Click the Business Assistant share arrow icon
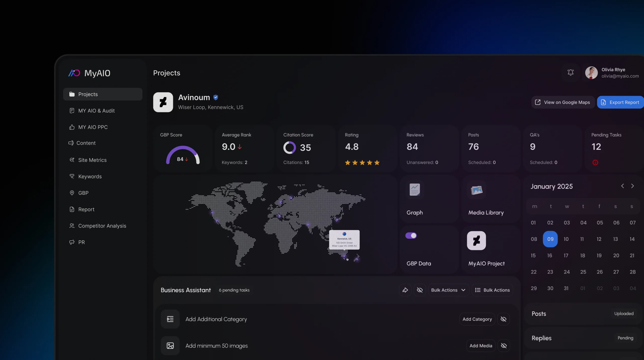644x360 pixels. (x=405, y=290)
